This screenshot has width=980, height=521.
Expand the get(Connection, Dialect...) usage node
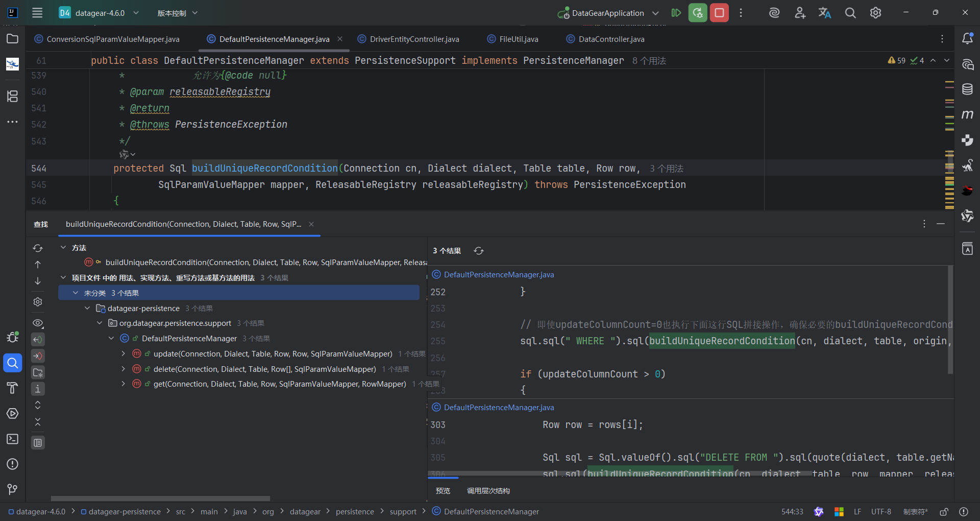coord(123,384)
